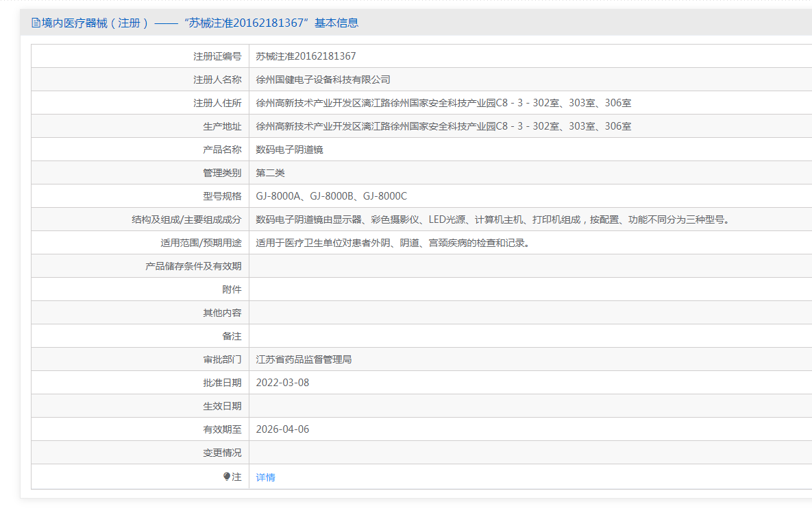Select the registrant name 徐州国健电子设备科技有限公司
This screenshot has height=513, width=812.
tap(323, 80)
